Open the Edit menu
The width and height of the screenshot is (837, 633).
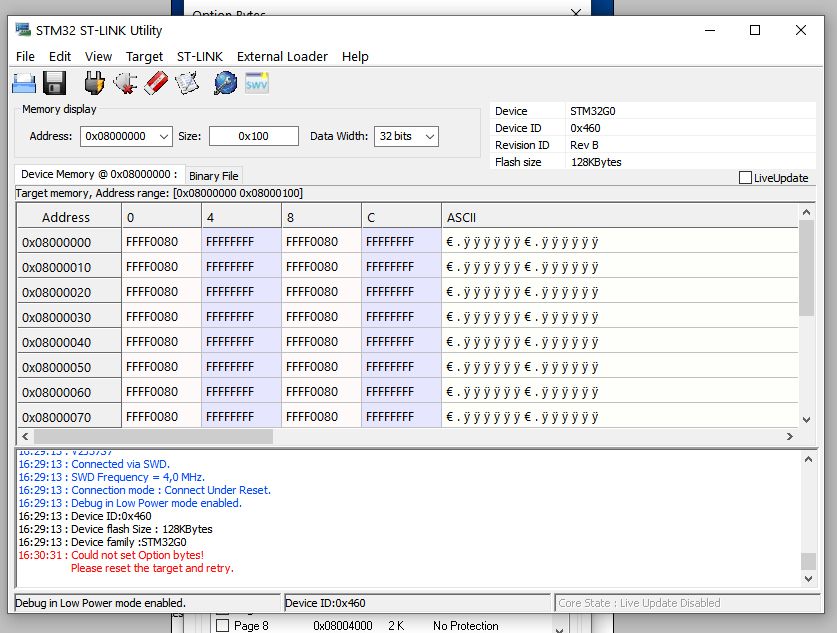point(60,57)
